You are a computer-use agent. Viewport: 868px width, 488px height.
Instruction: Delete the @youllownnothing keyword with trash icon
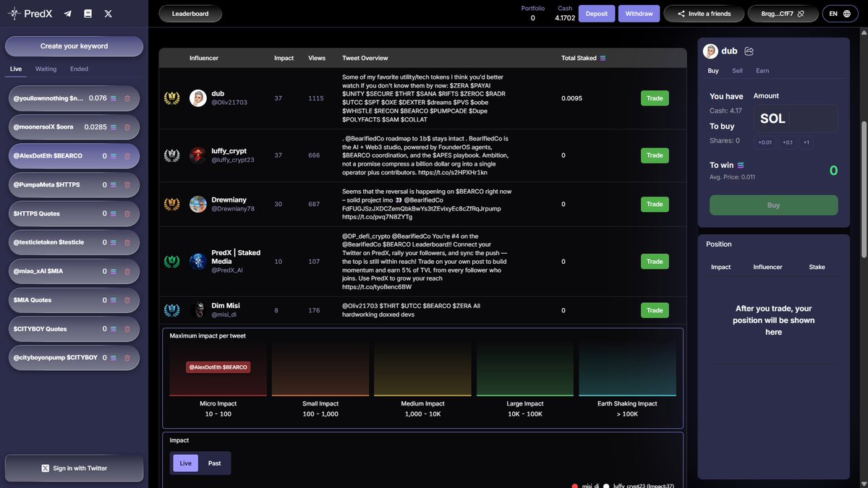pyautogui.click(x=127, y=98)
